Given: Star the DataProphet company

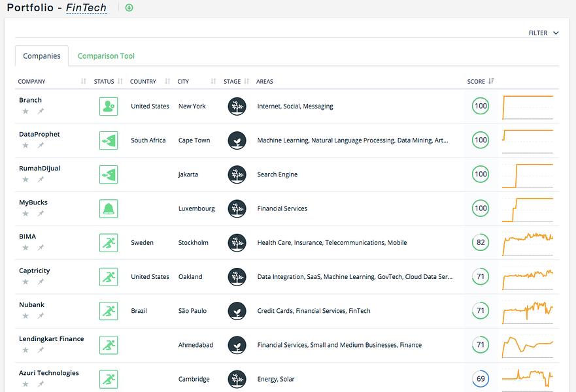Looking at the screenshot, I should pyautogui.click(x=25, y=145).
